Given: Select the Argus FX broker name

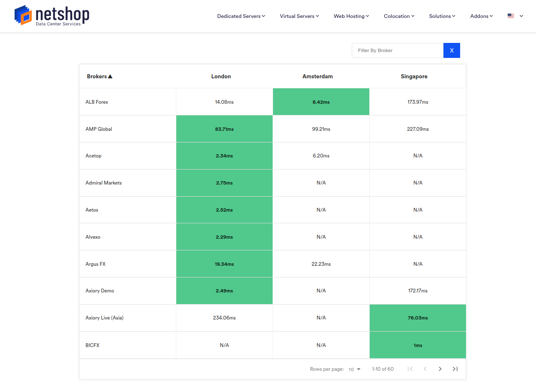Looking at the screenshot, I should (x=95, y=264).
